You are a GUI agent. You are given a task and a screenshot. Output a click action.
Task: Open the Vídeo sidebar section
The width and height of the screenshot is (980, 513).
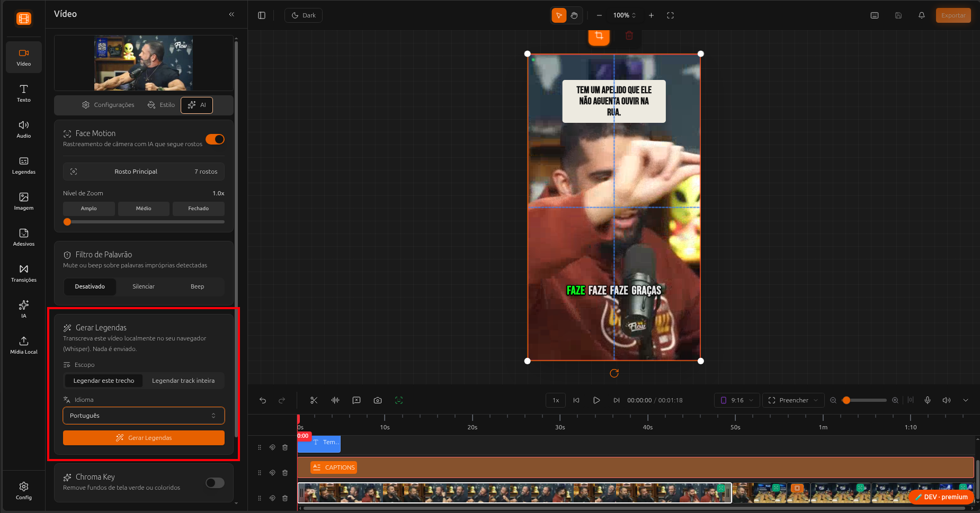tap(24, 57)
